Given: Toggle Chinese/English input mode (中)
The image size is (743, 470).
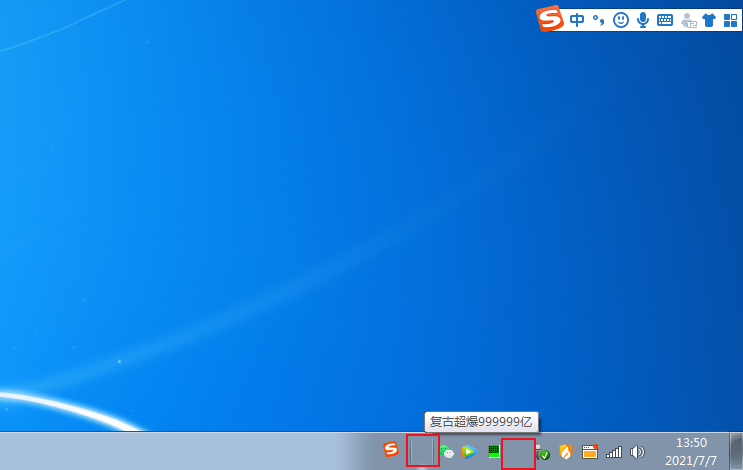Looking at the screenshot, I should 577,20.
